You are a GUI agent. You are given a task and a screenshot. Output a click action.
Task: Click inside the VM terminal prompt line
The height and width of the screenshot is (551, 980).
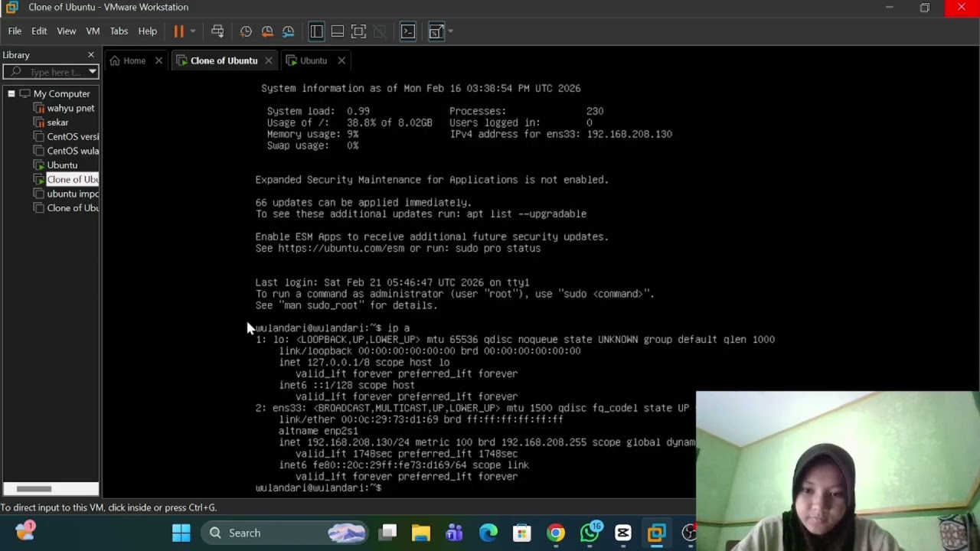(x=318, y=487)
